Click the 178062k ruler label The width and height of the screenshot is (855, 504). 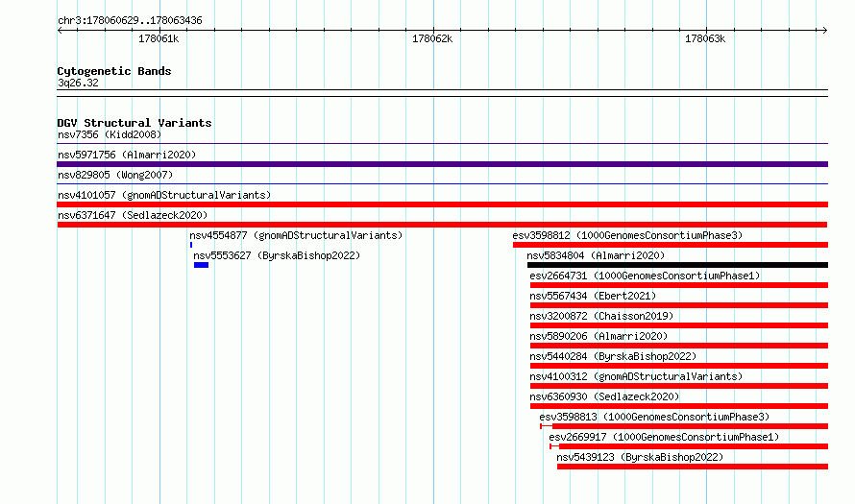tap(432, 38)
